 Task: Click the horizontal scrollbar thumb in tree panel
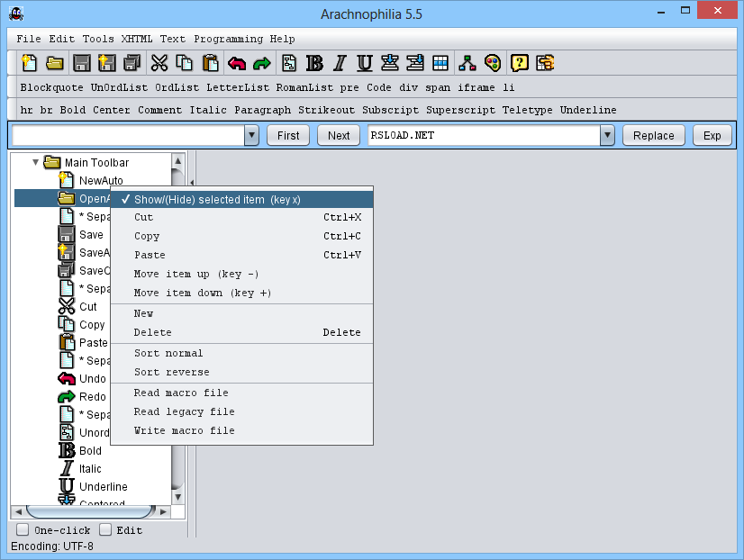90,511
